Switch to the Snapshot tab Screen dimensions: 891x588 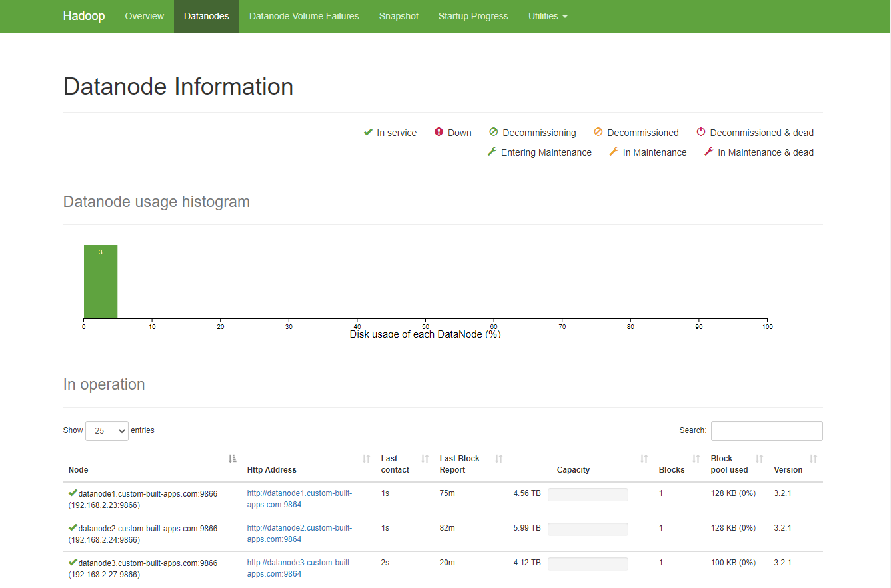[x=399, y=16]
